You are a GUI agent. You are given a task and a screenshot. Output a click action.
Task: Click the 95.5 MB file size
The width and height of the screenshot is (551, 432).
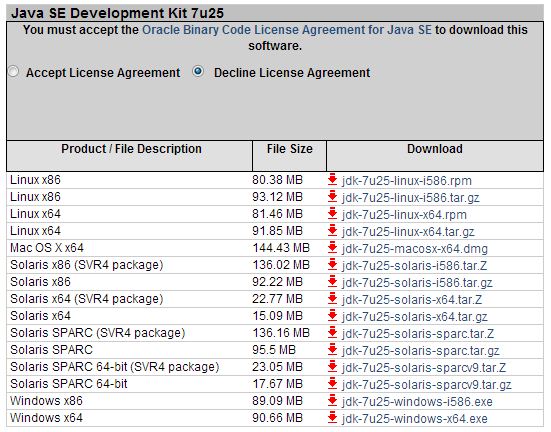click(x=274, y=350)
